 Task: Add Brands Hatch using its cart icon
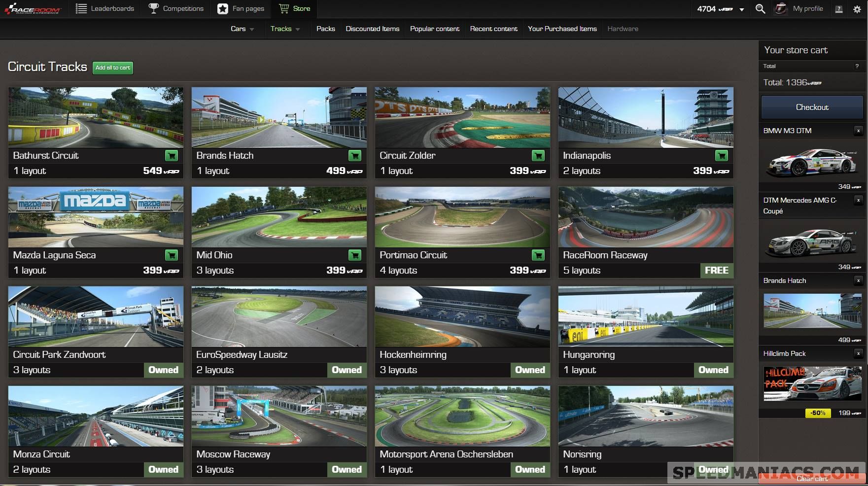pos(355,155)
